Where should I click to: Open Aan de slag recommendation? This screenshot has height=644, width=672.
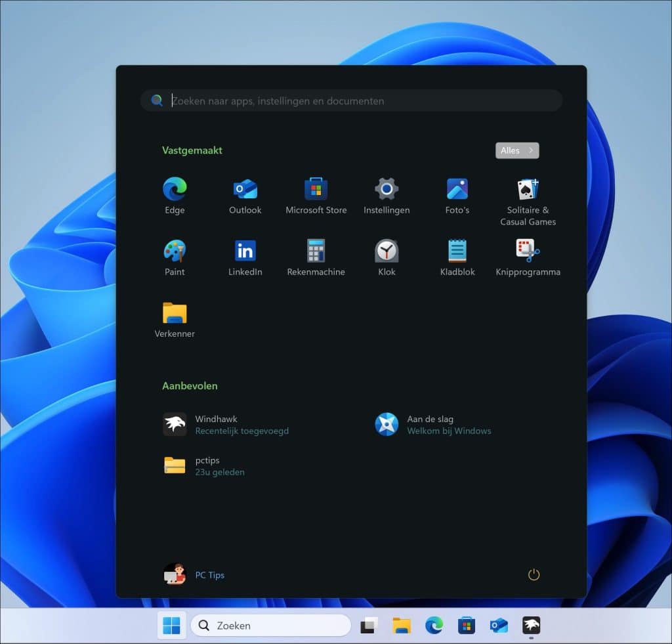[433, 425]
